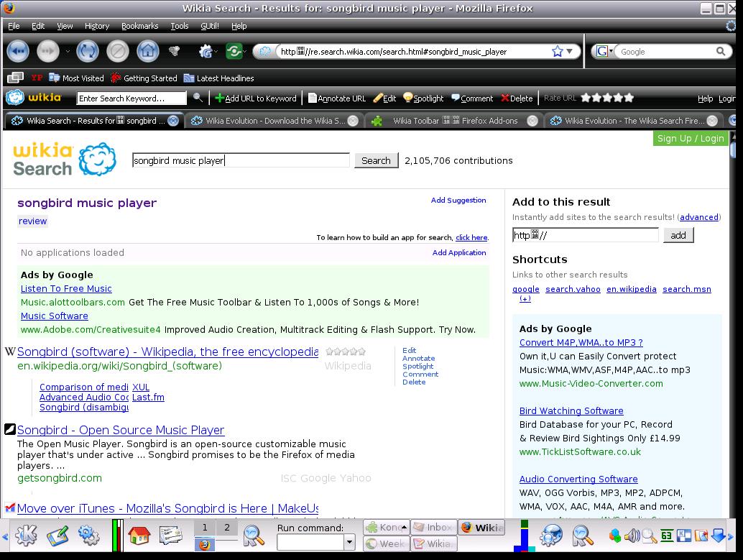Click Spotlight on the Wikia toolbar

point(423,98)
